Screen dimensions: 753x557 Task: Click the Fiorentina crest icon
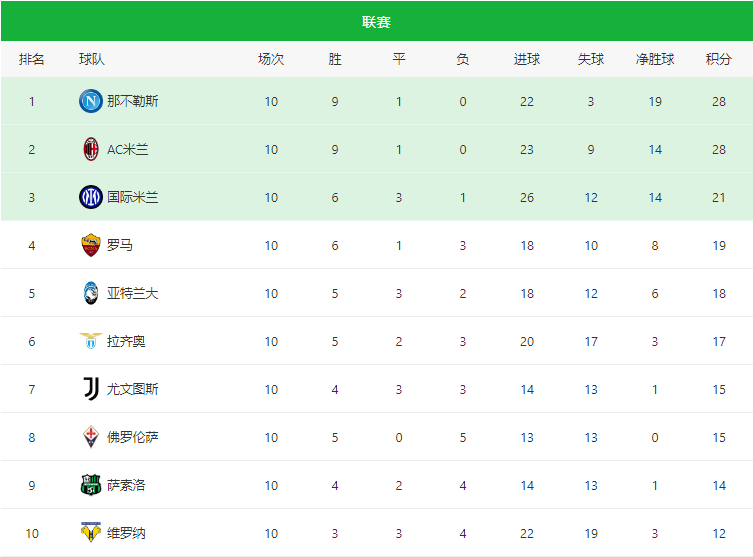tap(91, 437)
